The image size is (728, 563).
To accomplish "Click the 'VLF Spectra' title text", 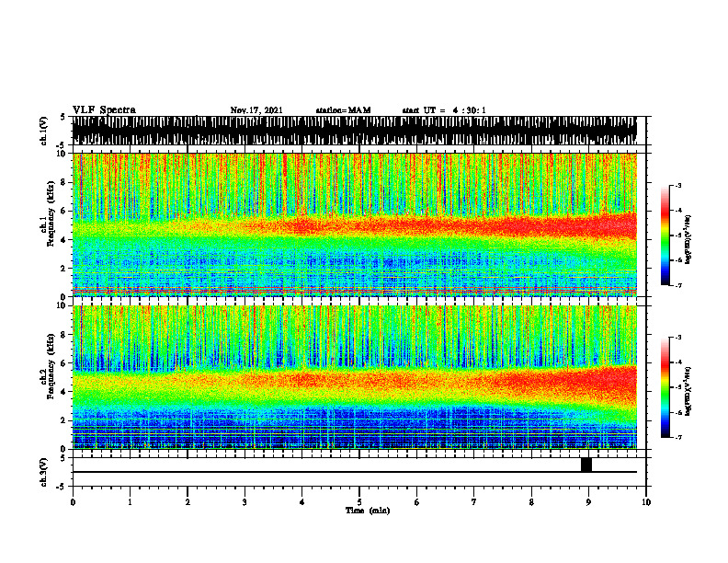I will 104,110.
